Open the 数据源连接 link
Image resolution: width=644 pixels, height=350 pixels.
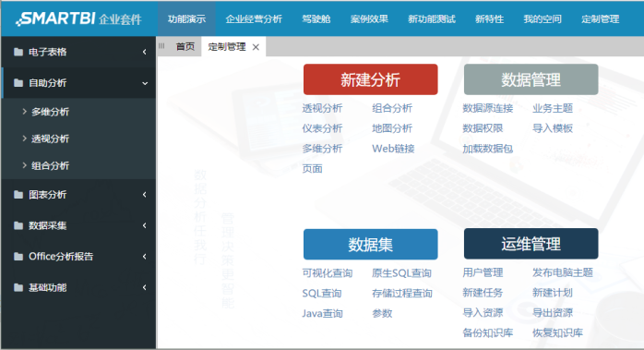coord(488,108)
